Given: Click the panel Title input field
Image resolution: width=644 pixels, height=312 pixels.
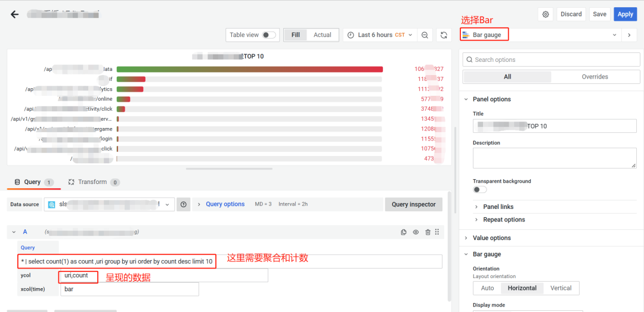Looking at the screenshot, I should [x=555, y=126].
